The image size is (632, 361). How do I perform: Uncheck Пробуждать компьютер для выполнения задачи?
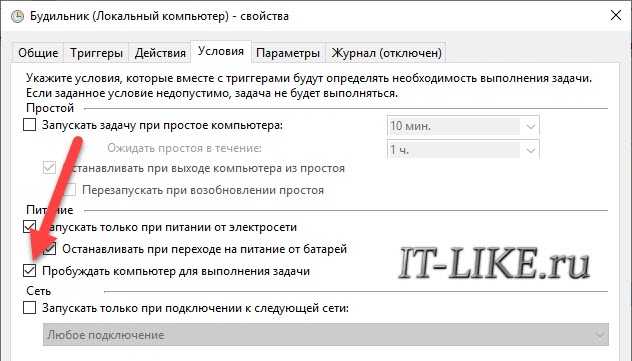tap(29, 270)
